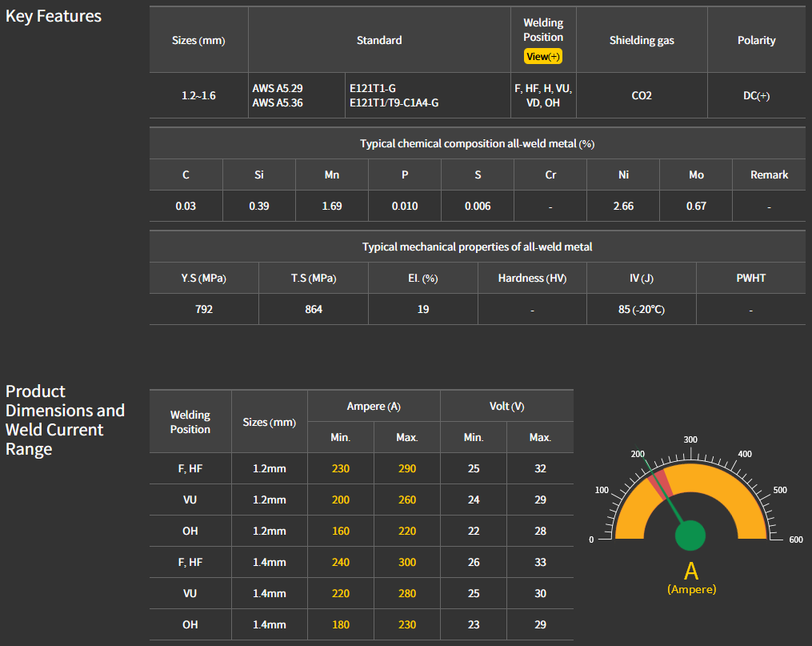This screenshot has height=646, width=812.
Task: Select the CO2 shielding gas cell
Action: click(x=642, y=96)
